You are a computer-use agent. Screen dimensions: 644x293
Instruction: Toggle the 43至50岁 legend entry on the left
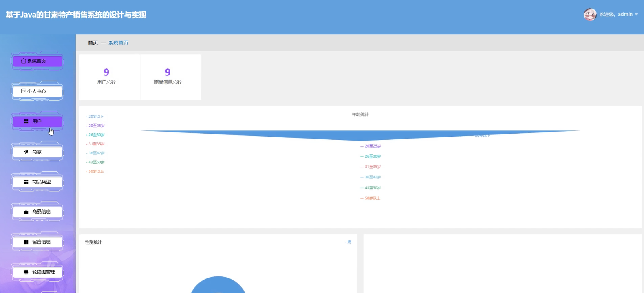pos(96,162)
